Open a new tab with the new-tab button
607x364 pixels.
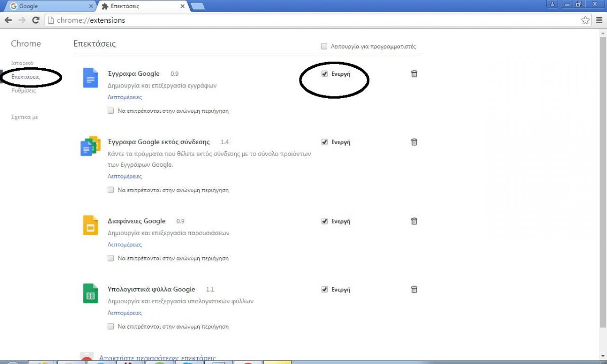tap(198, 7)
